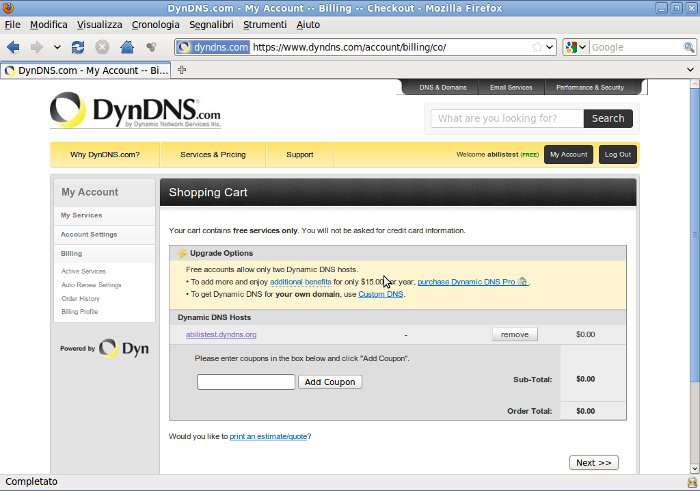Bookmark this page with the star icon
The height and width of the screenshot is (491, 700).
pyautogui.click(x=537, y=47)
